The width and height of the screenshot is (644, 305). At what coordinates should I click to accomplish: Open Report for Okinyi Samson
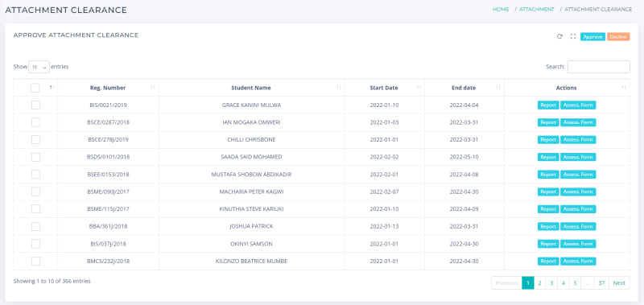point(548,244)
